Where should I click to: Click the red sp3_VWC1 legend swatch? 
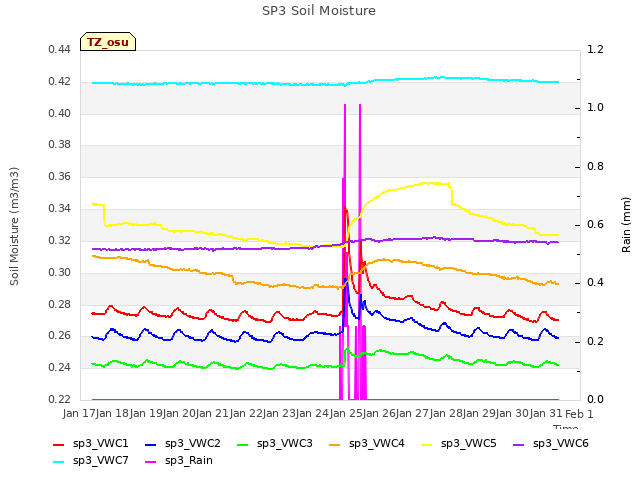59,445
